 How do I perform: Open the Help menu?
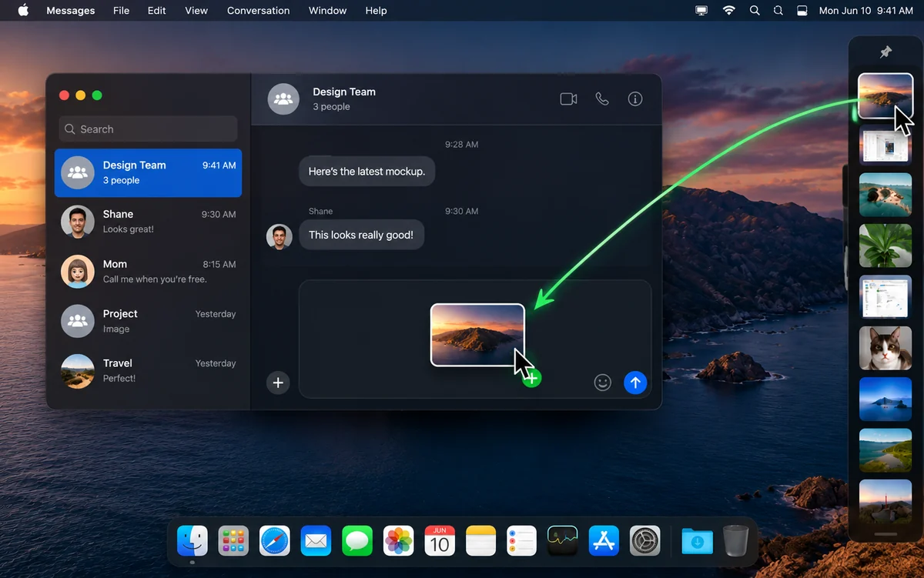(x=377, y=11)
